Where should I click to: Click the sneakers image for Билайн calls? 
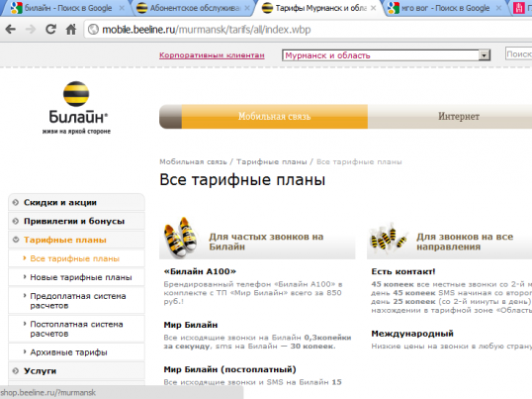click(x=181, y=237)
